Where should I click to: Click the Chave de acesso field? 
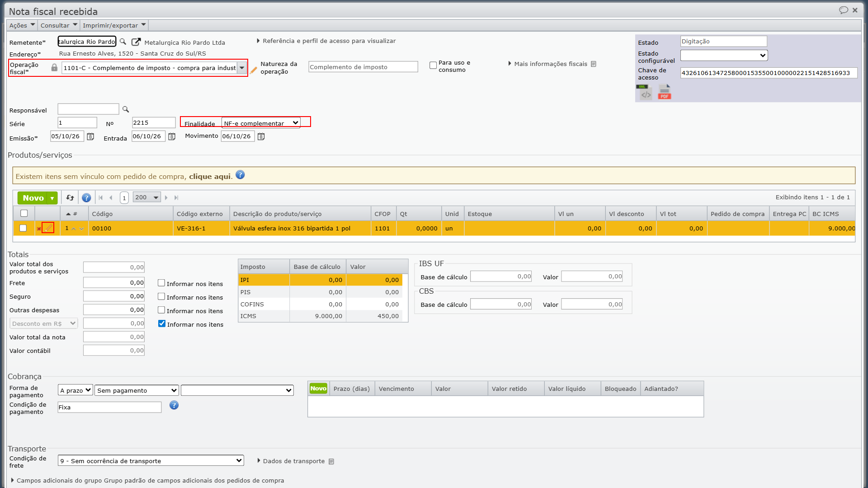[x=769, y=73]
